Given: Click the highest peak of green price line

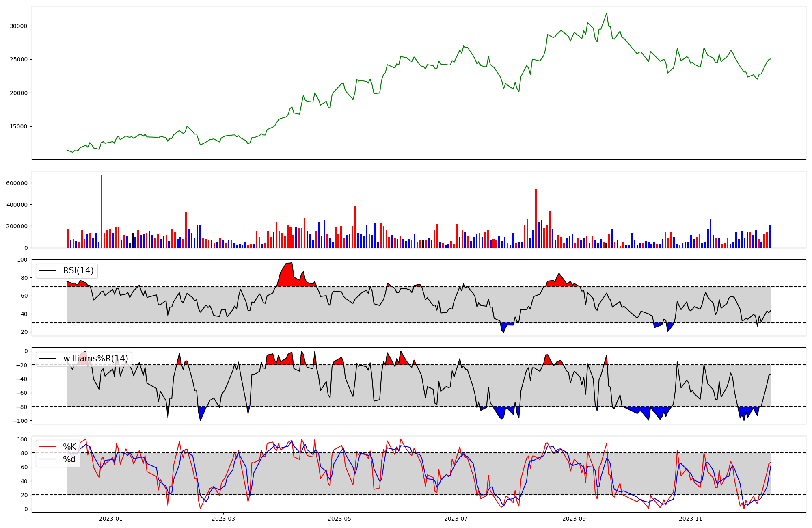Looking at the screenshot, I should [x=607, y=13].
